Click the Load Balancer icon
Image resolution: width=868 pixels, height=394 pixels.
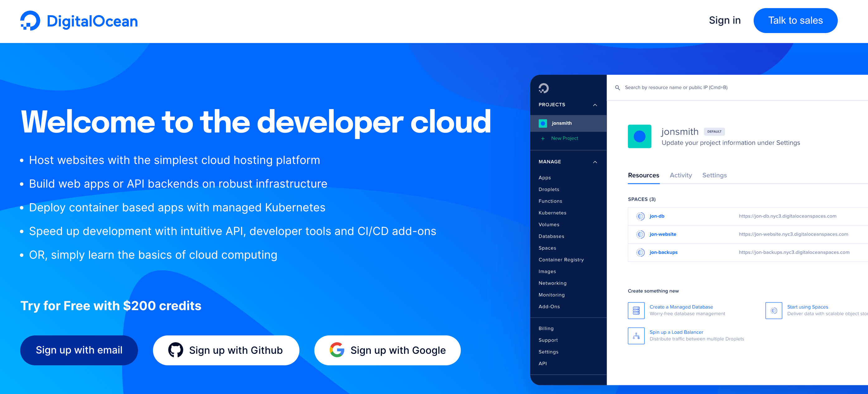click(636, 336)
